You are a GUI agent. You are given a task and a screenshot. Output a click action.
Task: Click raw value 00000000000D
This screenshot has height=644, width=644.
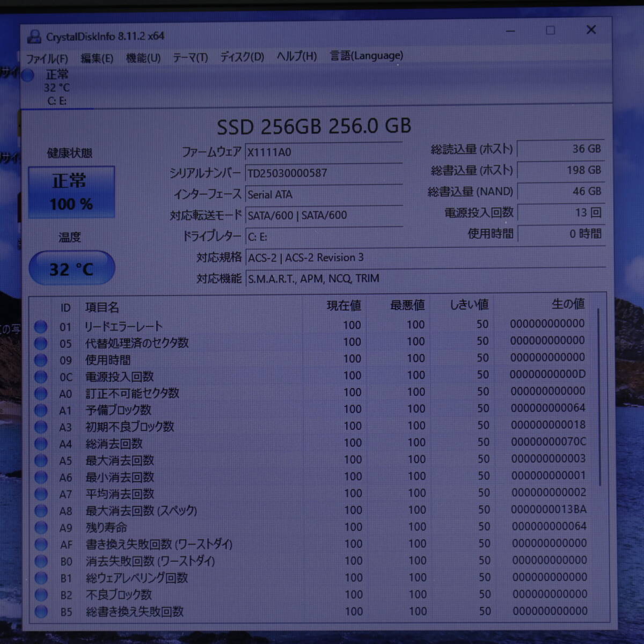tap(548, 374)
